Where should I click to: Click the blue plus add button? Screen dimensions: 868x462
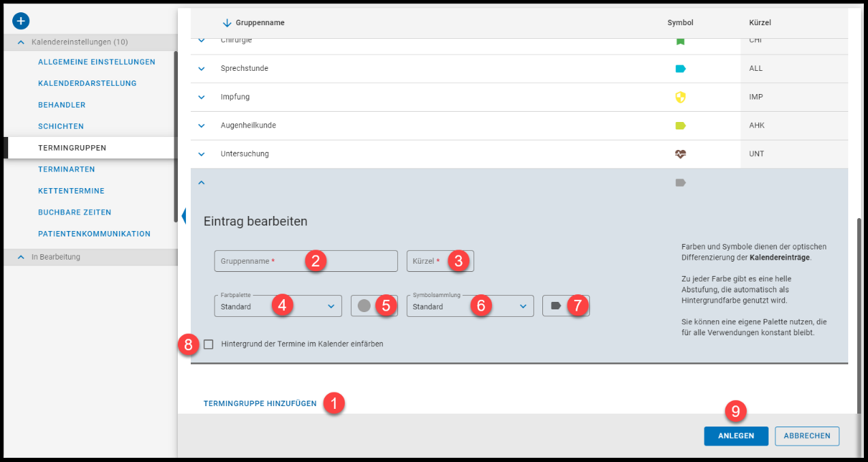[21, 21]
